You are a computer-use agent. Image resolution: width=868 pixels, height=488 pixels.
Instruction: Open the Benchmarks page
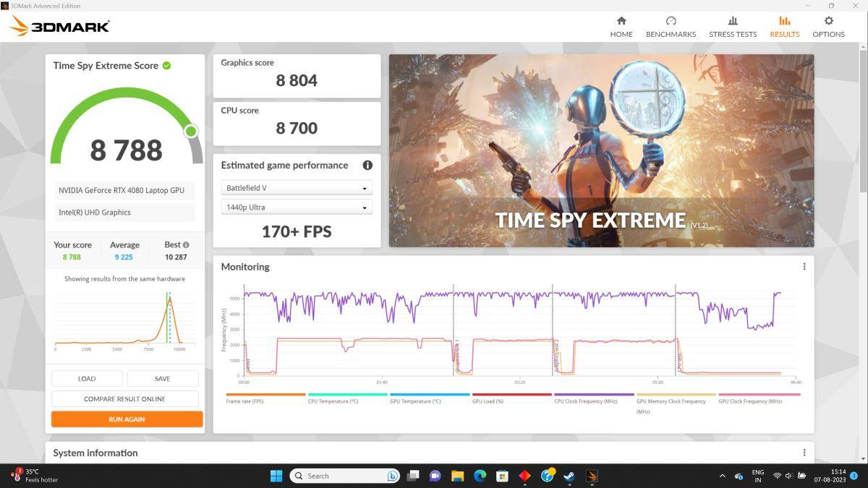pos(671,27)
